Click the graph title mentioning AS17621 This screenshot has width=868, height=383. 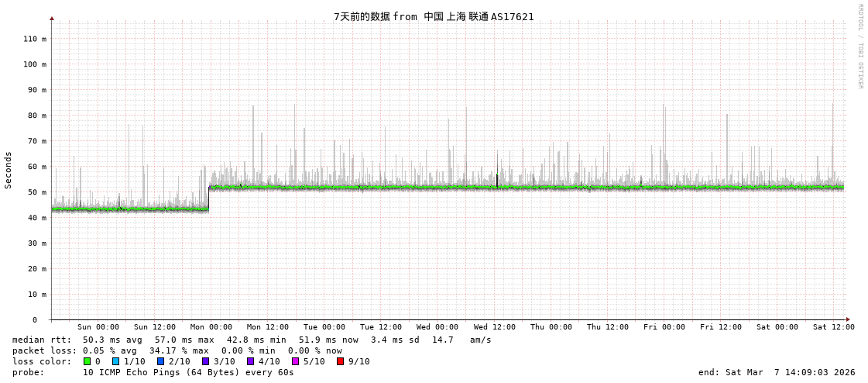click(x=434, y=16)
